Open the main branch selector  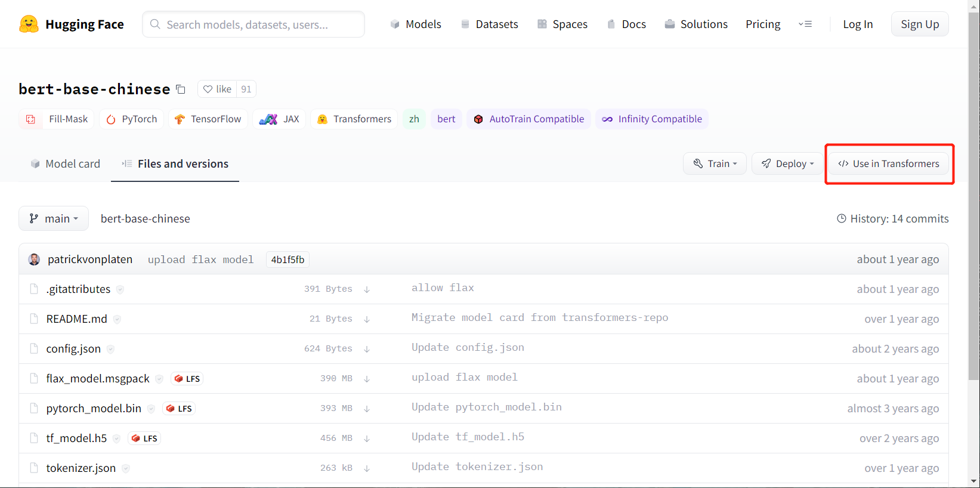coord(54,218)
